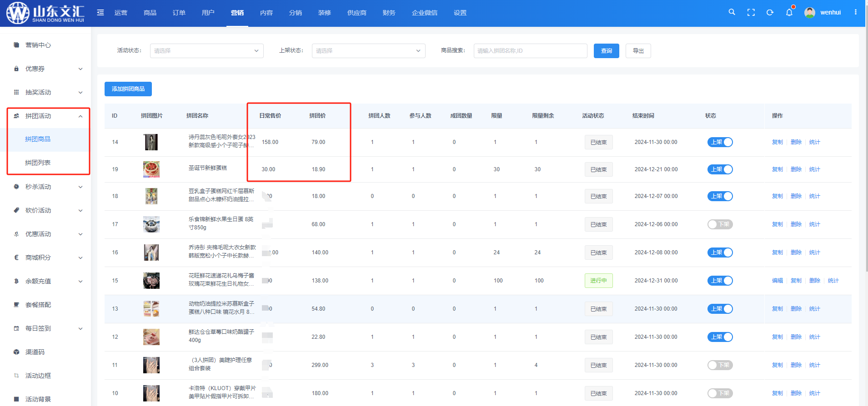868x406 pixels.
Task: Expand the 秒杀活动 sidebar menu chevron
Action: tap(80, 187)
